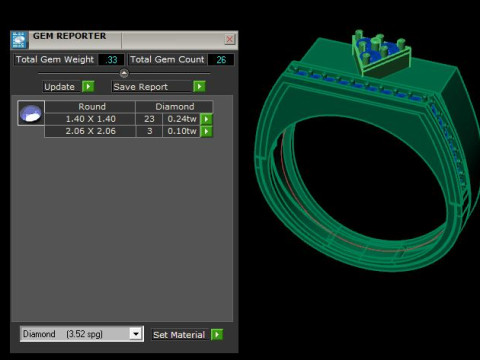Click the Round column header
The height and width of the screenshot is (360, 480).
(90, 107)
